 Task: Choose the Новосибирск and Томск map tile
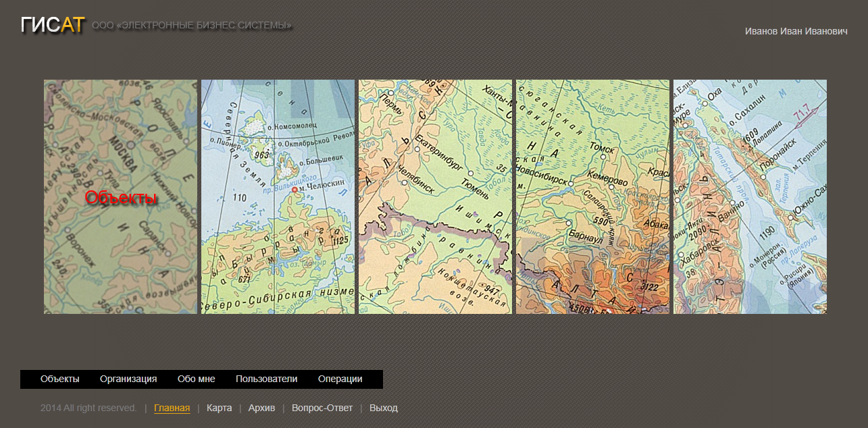point(592,196)
